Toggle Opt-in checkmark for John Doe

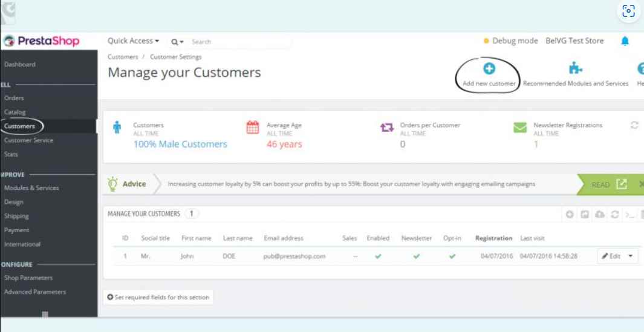coord(452,256)
